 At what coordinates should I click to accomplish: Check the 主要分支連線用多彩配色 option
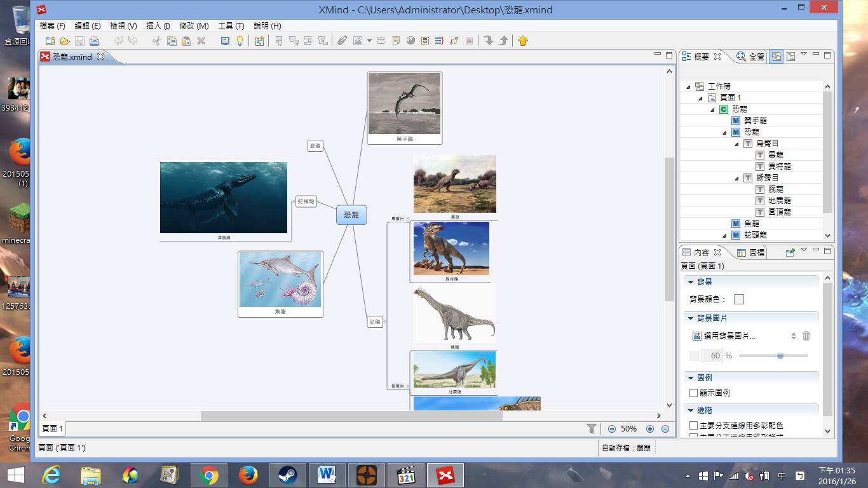(694, 426)
